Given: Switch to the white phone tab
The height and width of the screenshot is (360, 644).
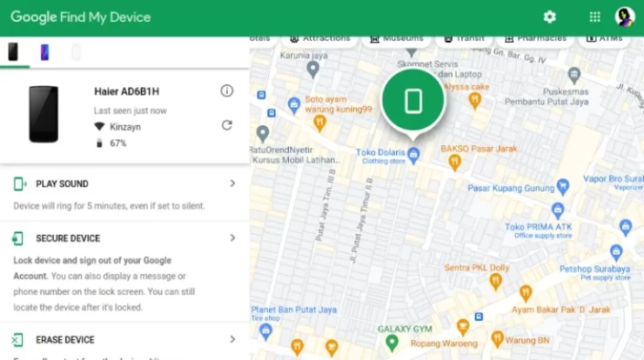Looking at the screenshot, I should coord(76,52).
